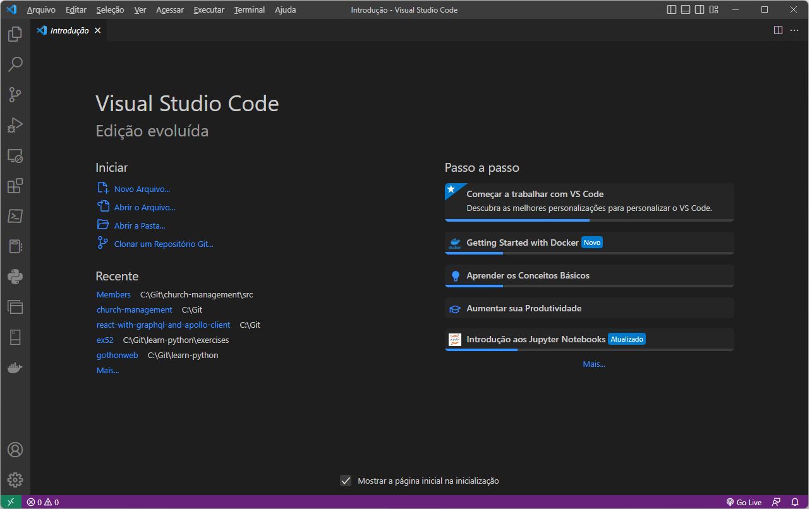This screenshot has width=812, height=509.
Task: Toggle 'Mostrar a página inicial na inicialização'
Action: tap(346, 481)
